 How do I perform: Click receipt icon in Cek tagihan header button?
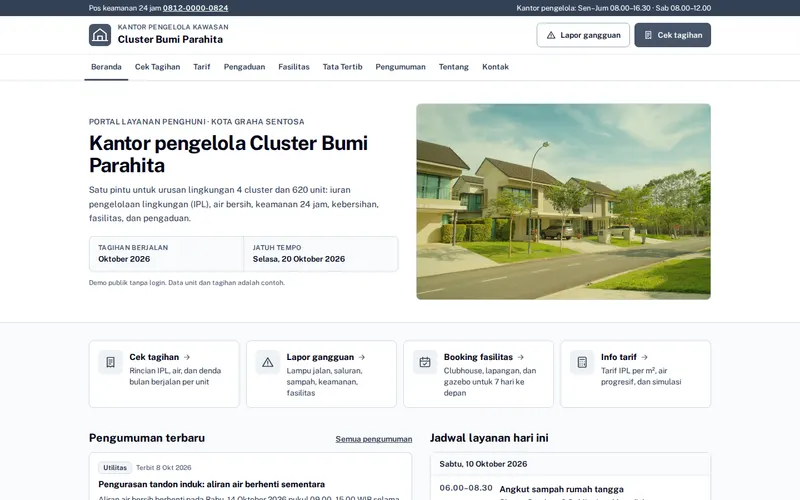click(648, 35)
